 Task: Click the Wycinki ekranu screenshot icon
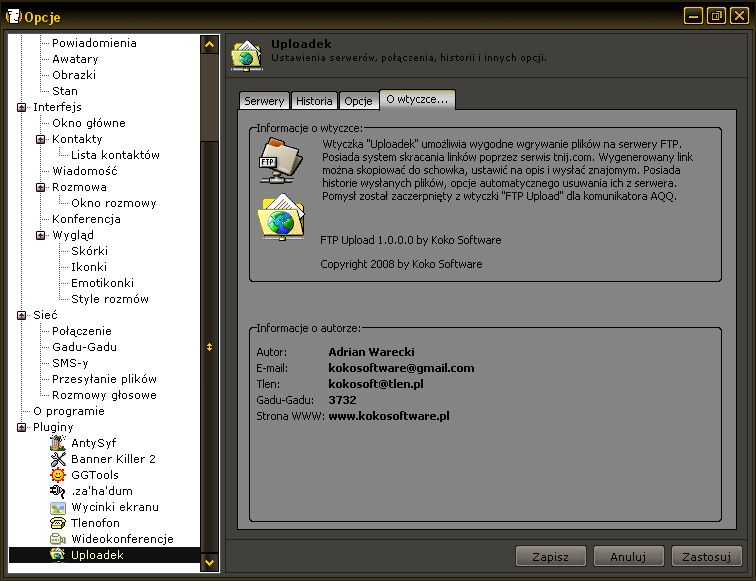click(x=58, y=507)
